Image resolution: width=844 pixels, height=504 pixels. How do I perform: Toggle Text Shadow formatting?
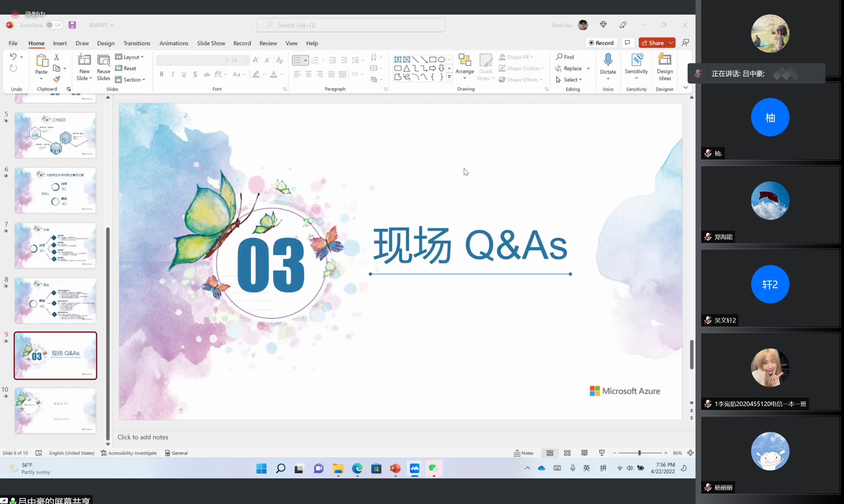[x=195, y=74]
